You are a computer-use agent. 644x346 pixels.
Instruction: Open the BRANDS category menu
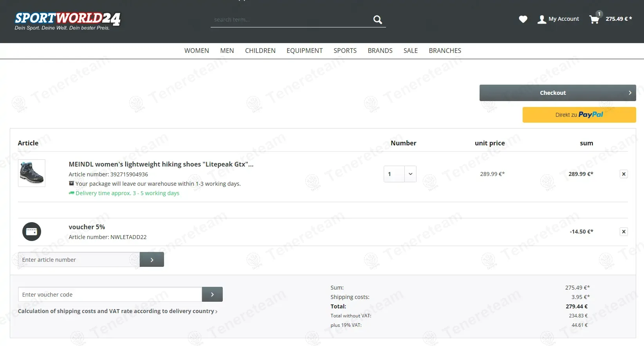(x=380, y=51)
